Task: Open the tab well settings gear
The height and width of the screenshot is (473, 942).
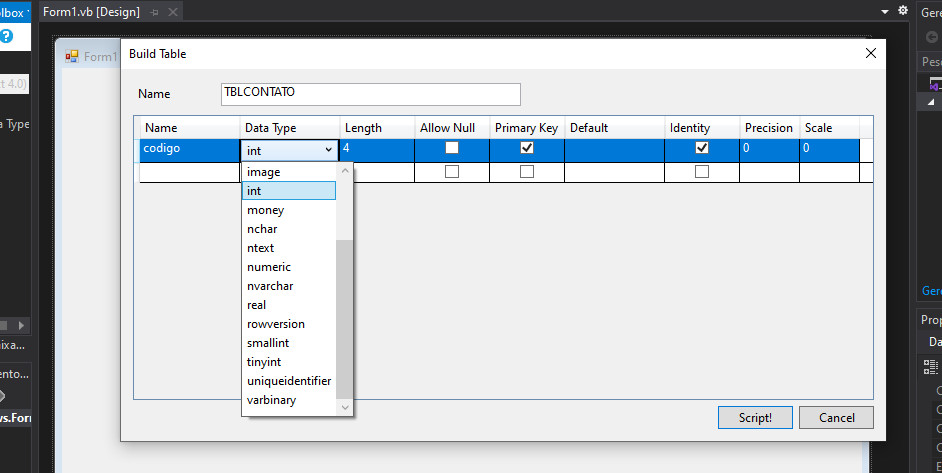Action: [x=902, y=11]
